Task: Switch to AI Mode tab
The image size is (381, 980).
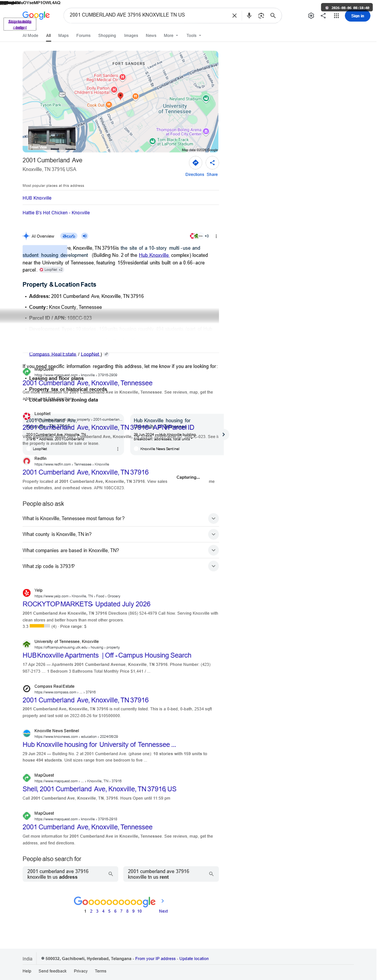Action: (x=31, y=36)
